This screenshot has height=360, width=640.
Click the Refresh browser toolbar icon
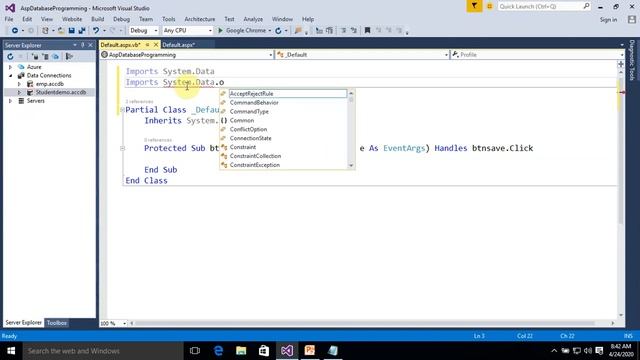278,31
